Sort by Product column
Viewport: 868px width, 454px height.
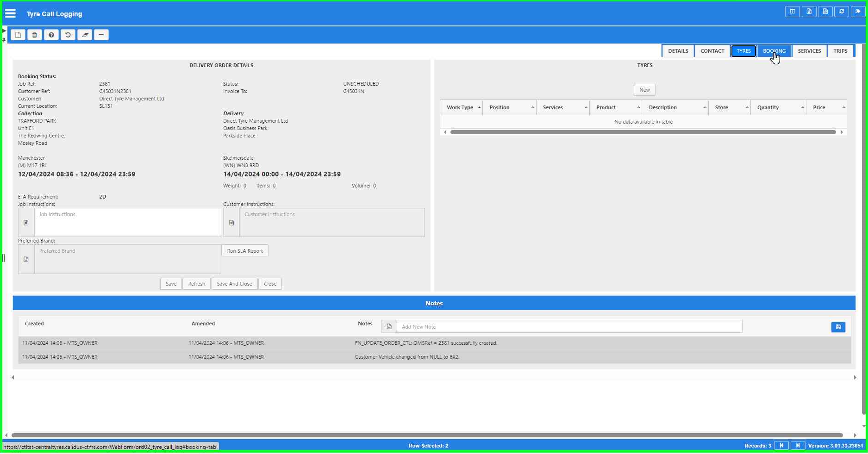pyautogui.click(x=616, y=107)
